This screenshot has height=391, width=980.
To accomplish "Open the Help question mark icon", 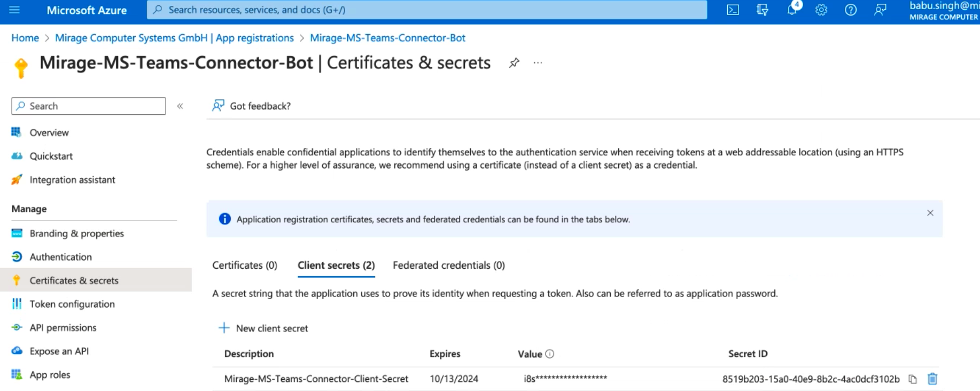I will click(x=851, y=10).
